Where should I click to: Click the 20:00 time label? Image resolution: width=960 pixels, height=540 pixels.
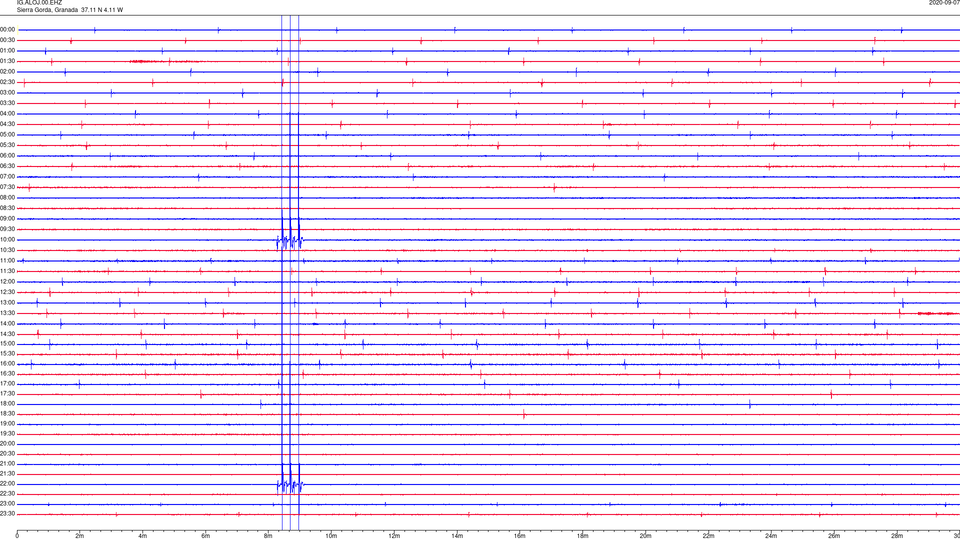tap(8, 444)
